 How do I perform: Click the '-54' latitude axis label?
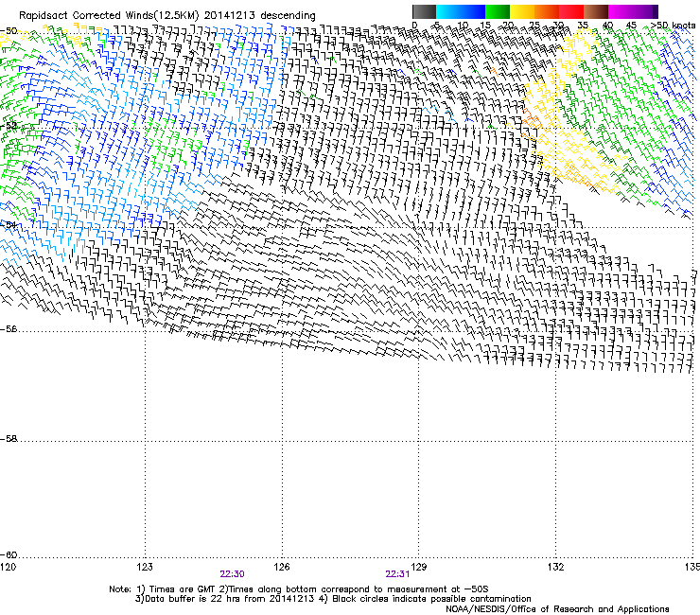(9, 224)
